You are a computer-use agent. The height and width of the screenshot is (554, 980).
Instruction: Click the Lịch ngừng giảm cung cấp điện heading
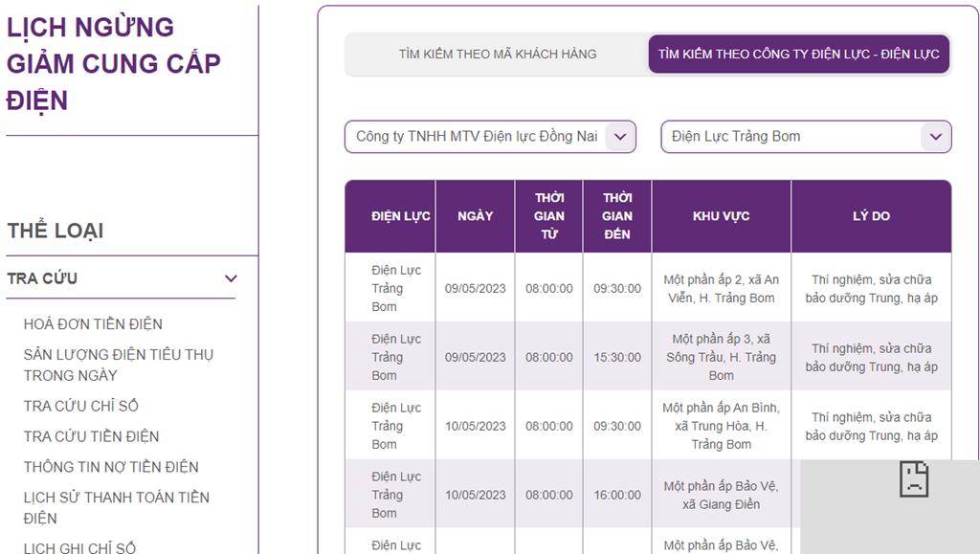pyautogui.click(x=113, y=63)
